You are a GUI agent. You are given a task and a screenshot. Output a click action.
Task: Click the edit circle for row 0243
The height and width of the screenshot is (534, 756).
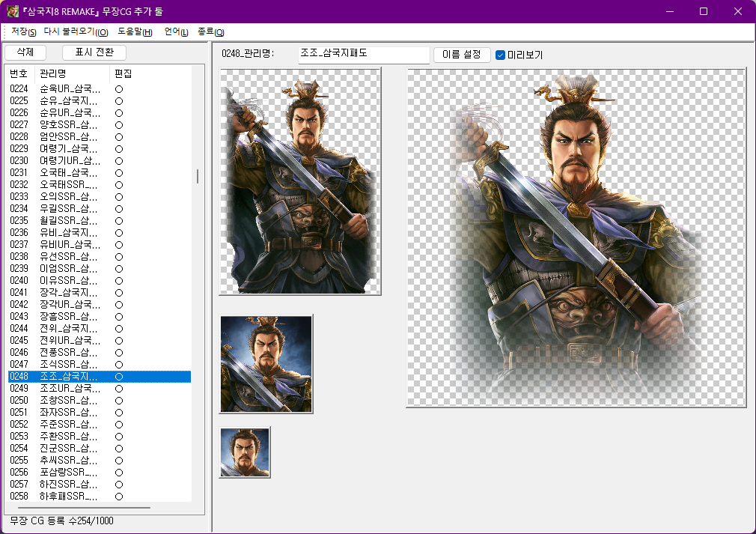coord(119,317)
